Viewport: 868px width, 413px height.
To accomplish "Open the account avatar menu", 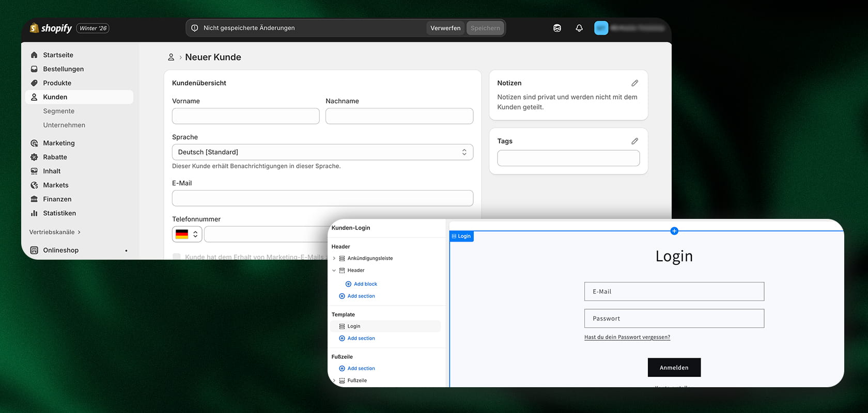I will [x=601, y=28].
